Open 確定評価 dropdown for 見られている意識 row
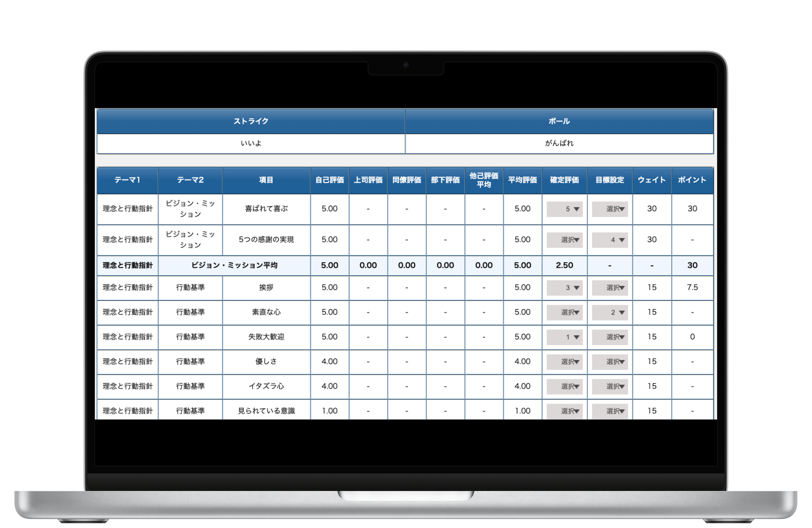 (x=564, y=411)
